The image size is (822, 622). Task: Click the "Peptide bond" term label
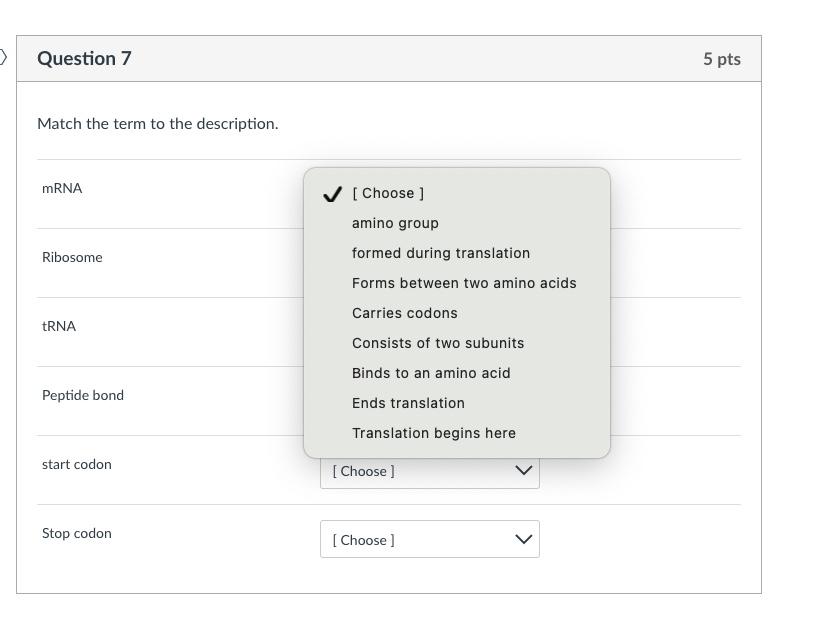[x=83, y=395]
